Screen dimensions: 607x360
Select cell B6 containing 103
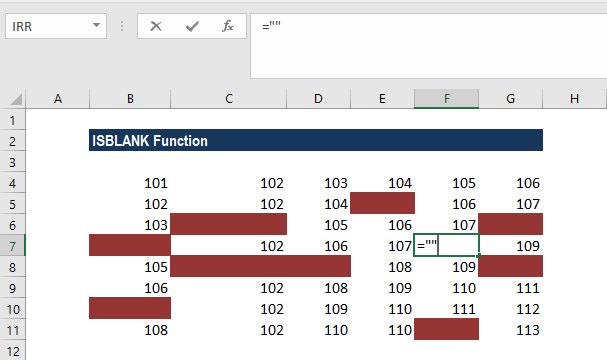click(x=130, y=225)
